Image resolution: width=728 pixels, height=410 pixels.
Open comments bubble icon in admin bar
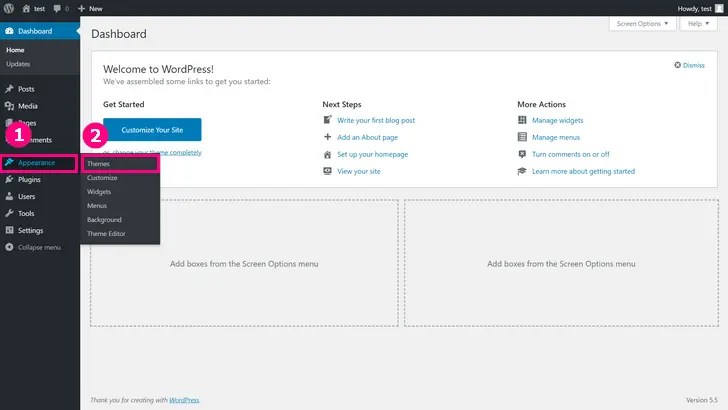pyautogui.click(x=57, y=8)
